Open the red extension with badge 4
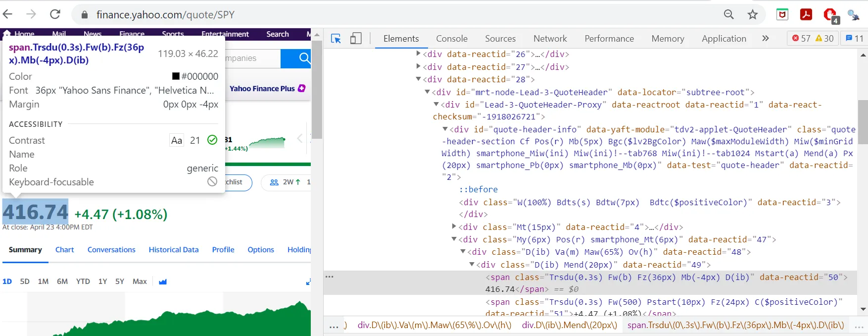868x336 pixels. tap(831, 15)
